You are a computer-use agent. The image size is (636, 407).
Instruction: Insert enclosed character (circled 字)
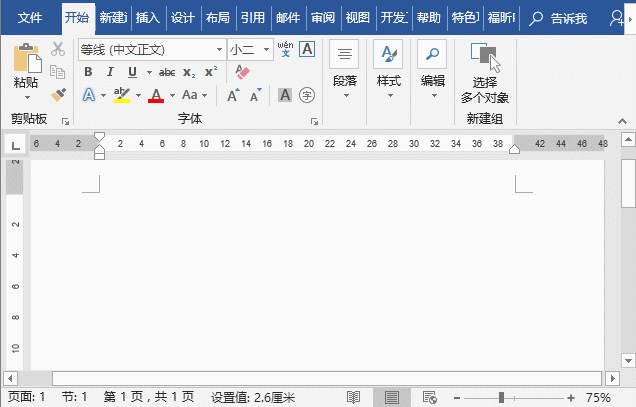[307, 95]
